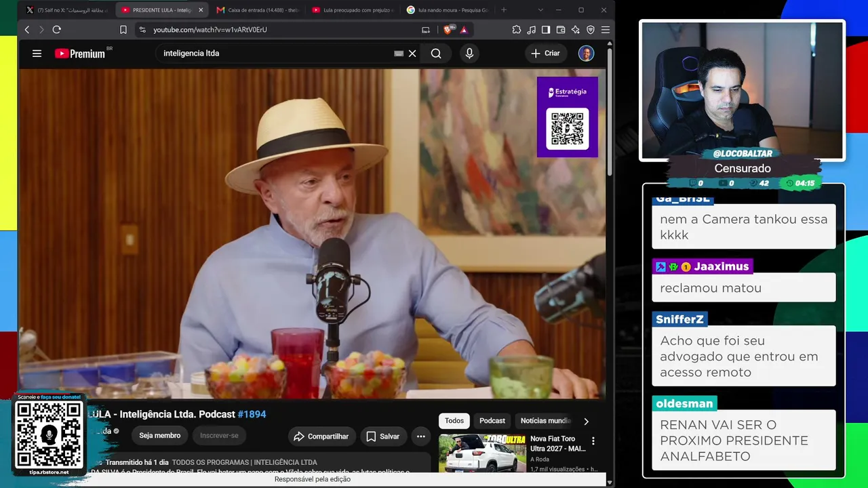Open the #1894 hashtag link
This screenshot has height=488, width=868.
point(252,414)
